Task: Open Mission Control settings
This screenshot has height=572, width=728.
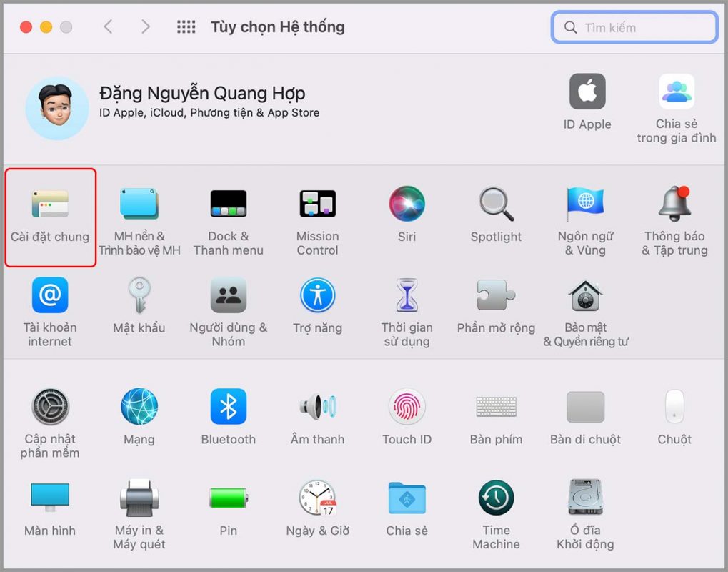Action: coord(317,204)
